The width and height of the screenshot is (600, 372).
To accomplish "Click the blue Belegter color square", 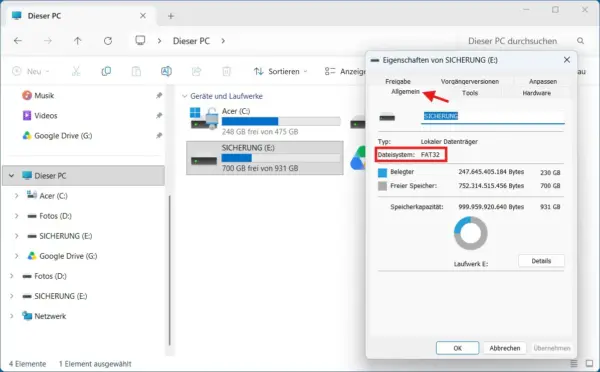I will click(382, 173).
